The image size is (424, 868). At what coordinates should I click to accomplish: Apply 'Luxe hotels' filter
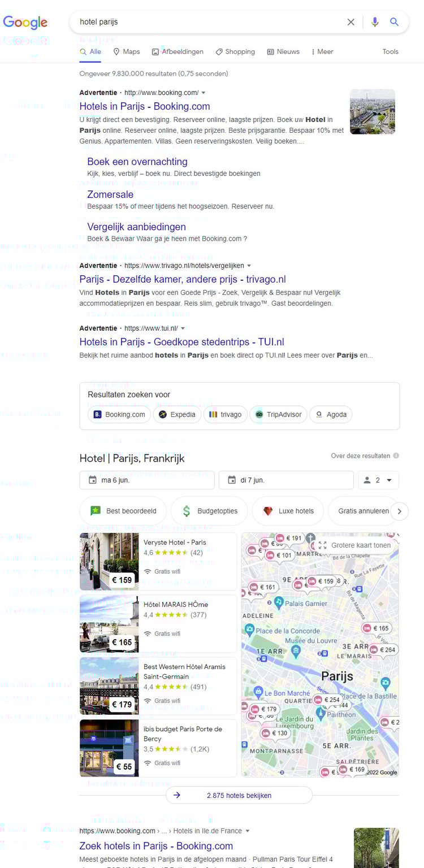click(x=288, y=511)
